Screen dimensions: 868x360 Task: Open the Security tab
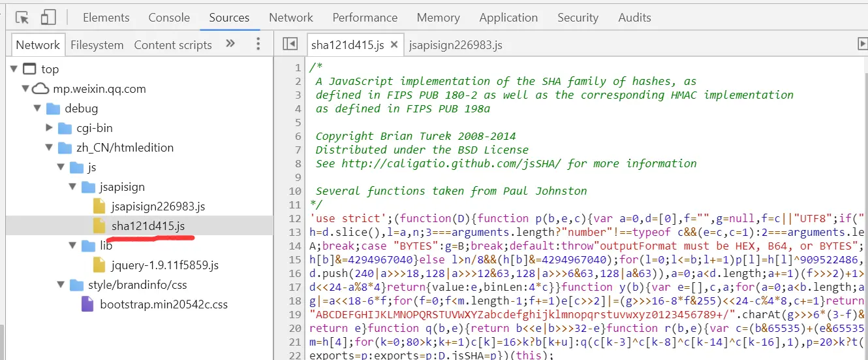[x=578, y=18]
